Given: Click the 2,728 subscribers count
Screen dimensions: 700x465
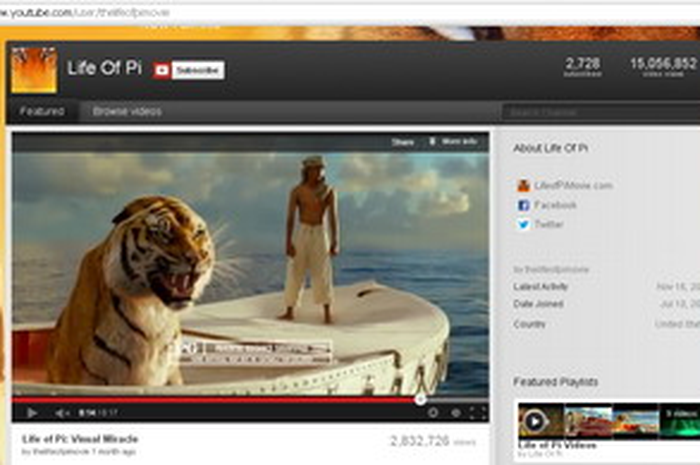Looking at the screenshot, I should coord(583,66).
